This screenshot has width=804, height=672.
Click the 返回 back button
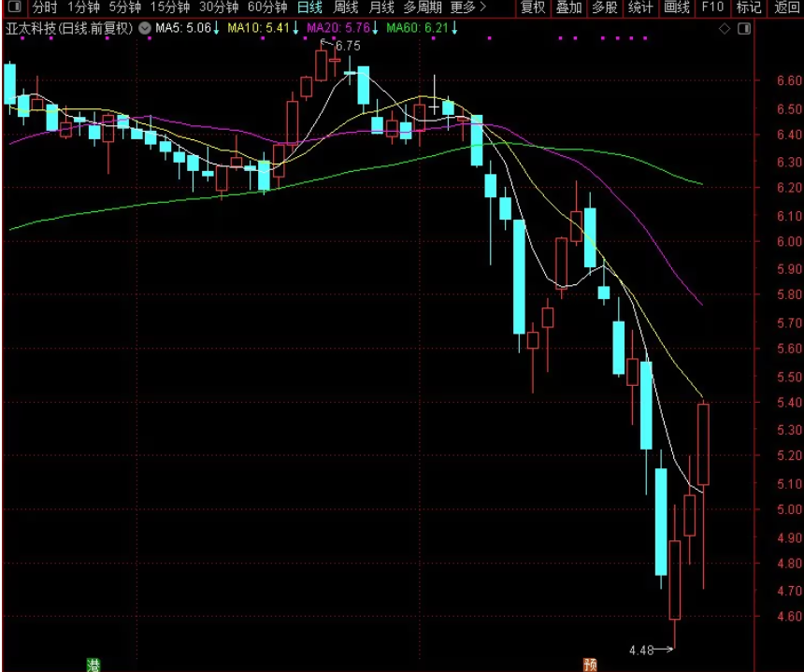point(786,7)
